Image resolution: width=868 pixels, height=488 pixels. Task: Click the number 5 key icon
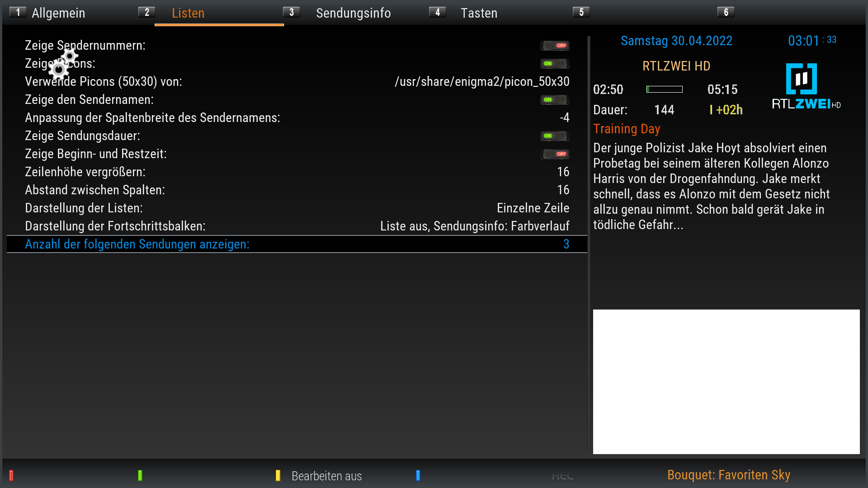(581, 12)
